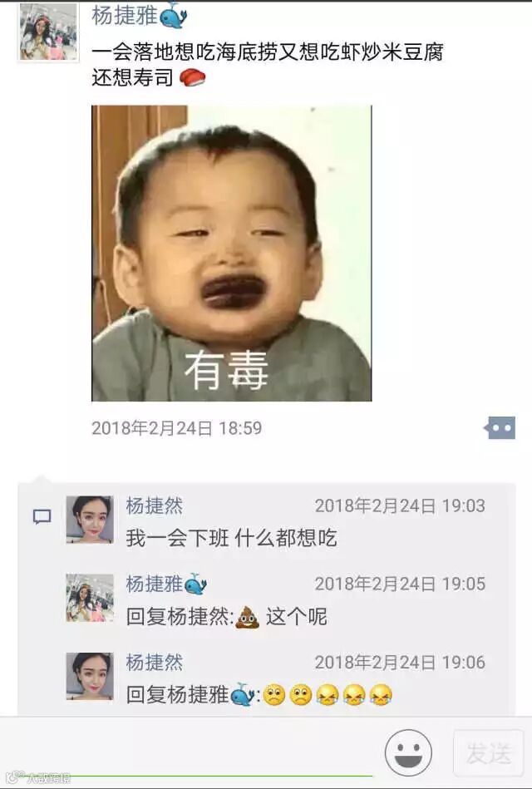Open 杨捷然 name on the 19:06 comment
This screenshot has height=789, width=532.
[154, 662]
